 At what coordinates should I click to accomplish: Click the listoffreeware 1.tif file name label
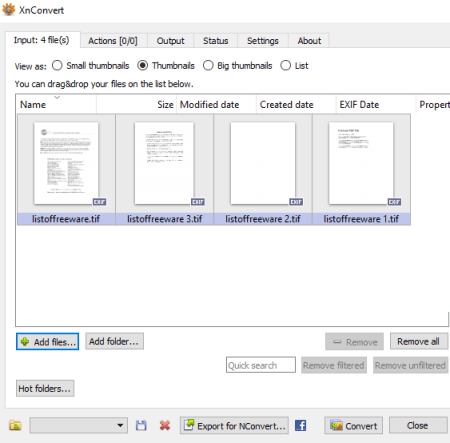pyautogui.click(x=361, y=219)
